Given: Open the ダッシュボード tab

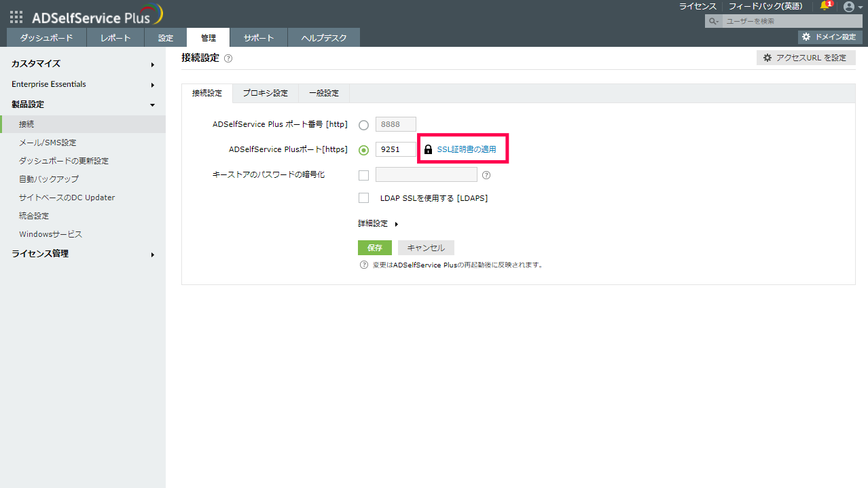Looking at the screenshot, I should 47,38.
